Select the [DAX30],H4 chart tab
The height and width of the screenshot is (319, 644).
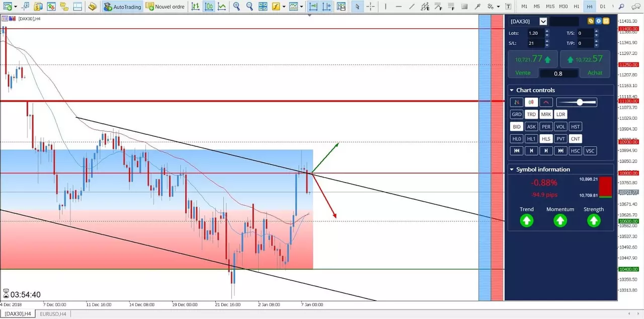(x=18, y=314)
